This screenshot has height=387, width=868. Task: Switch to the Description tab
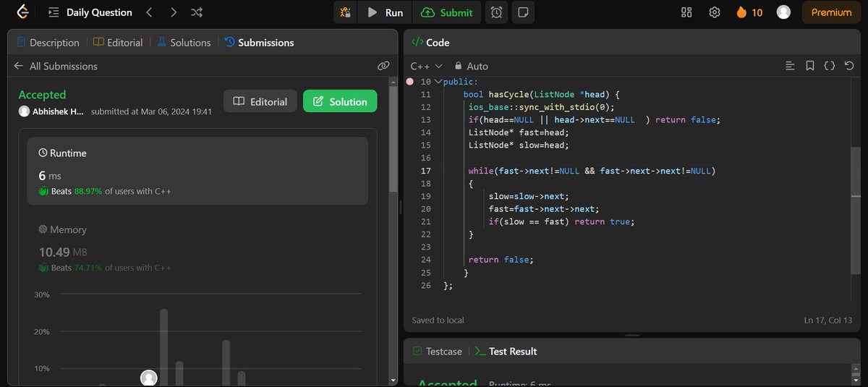point(48,43)
